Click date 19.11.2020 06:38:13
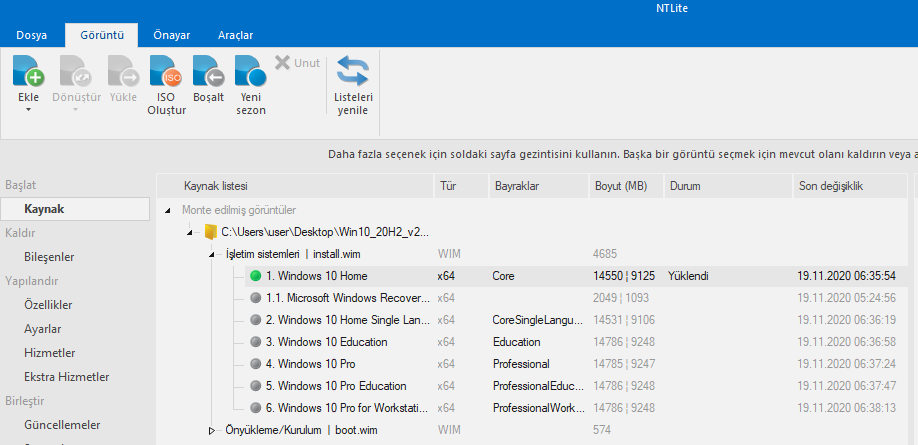This screenshot has height=445, width=918. (x=847, y=408)
